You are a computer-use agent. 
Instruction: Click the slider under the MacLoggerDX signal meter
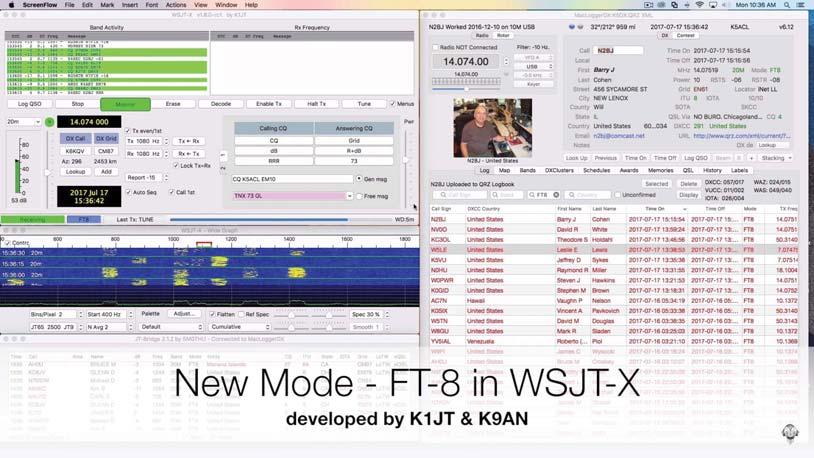point(466,89)
